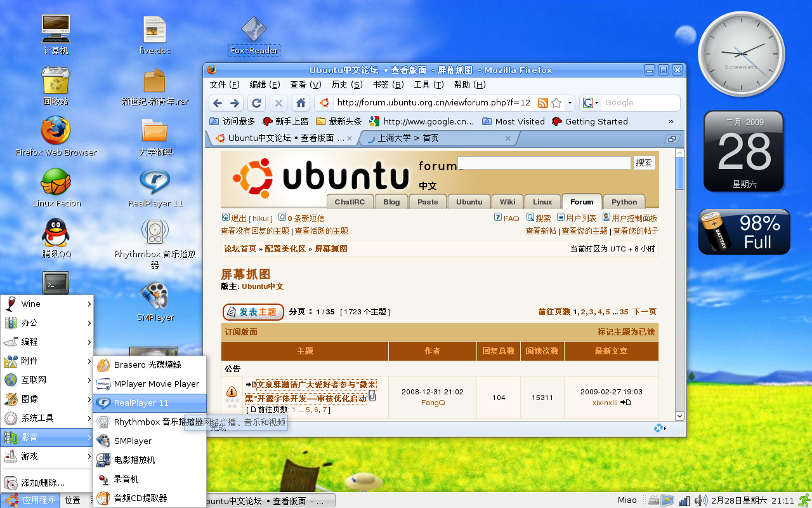Open the 系统工具 submenu
This screenshot has width=812, height=508.
pos(48,418)
